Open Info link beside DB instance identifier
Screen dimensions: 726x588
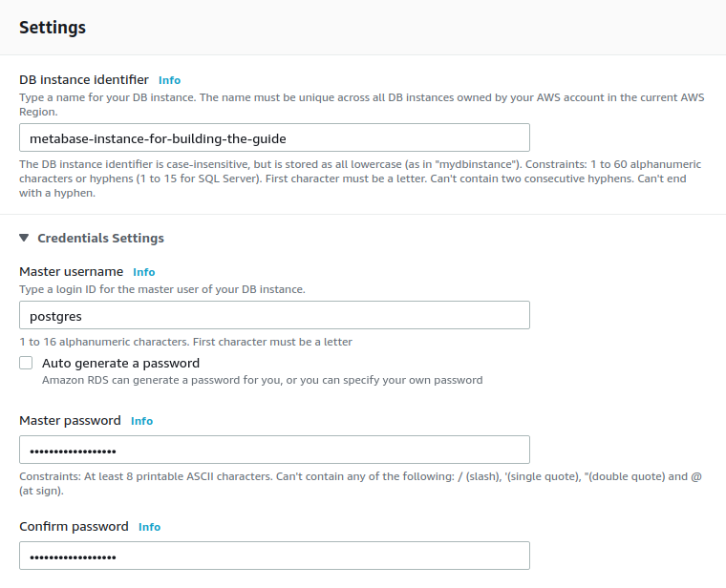click(x=169, y=80)
